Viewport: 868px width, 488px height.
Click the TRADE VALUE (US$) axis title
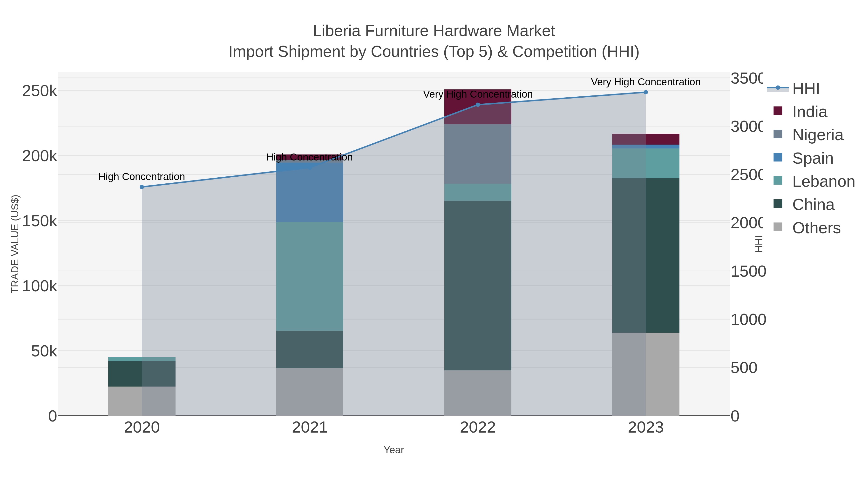click(15, 244)
